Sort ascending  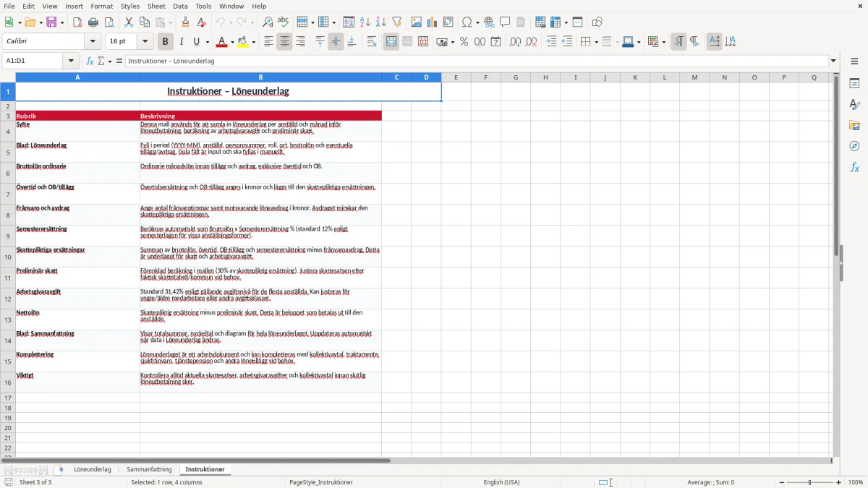click(365, 22)
